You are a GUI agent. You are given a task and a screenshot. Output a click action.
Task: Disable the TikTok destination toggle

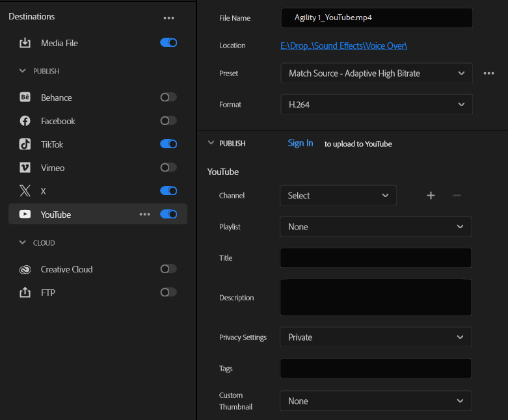coord(168,144)
